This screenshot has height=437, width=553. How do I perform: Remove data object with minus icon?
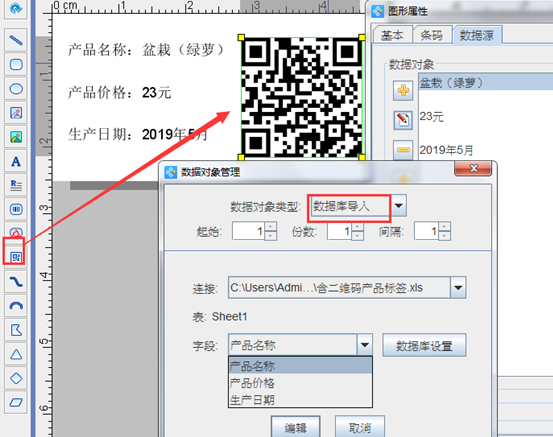pos(403,150)
